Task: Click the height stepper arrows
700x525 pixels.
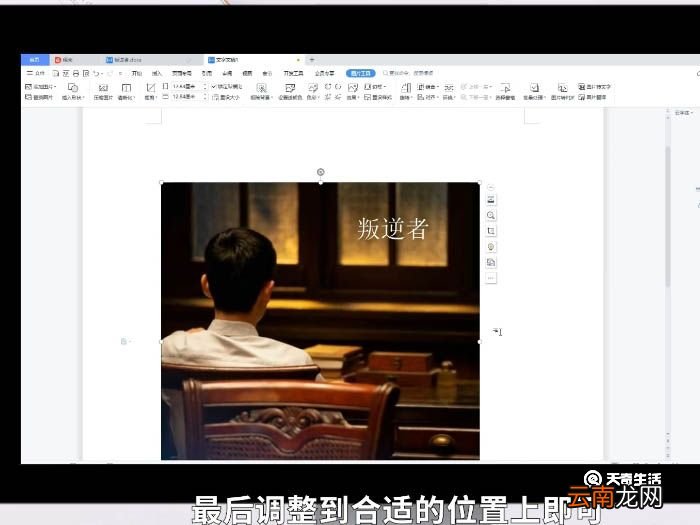Action: [205, 86]
